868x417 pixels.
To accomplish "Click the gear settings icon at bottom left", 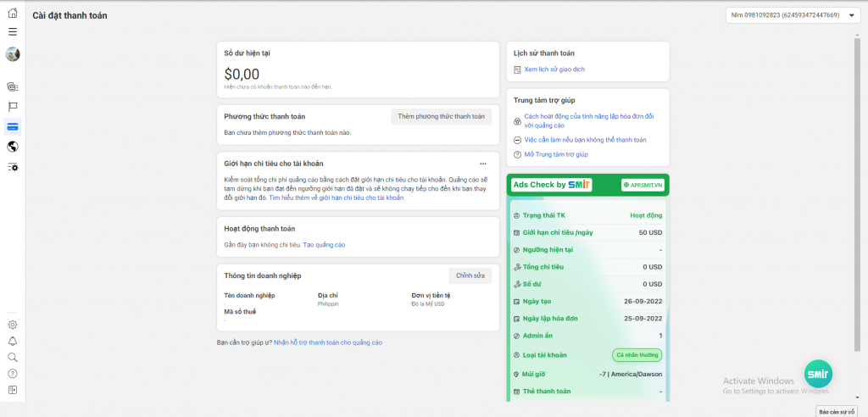I will (x=13, y=325).
